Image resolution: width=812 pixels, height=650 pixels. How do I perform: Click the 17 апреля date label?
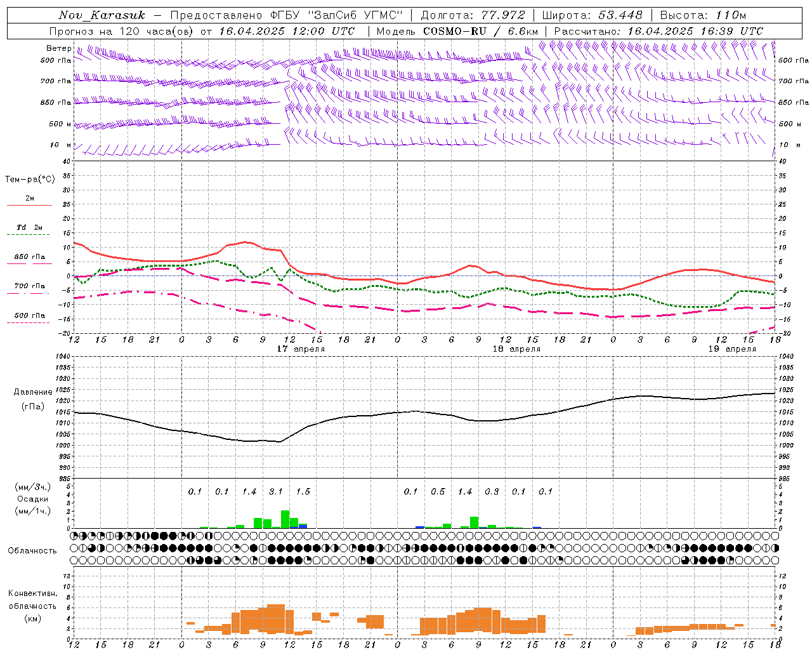[x=301, y=349]
